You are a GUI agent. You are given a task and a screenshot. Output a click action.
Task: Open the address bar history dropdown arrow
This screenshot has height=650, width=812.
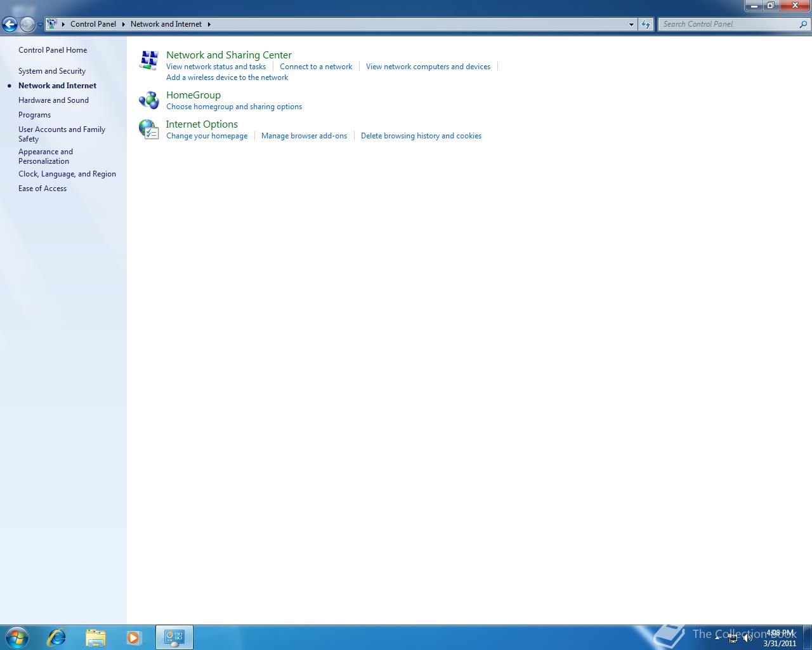point(631,24)
